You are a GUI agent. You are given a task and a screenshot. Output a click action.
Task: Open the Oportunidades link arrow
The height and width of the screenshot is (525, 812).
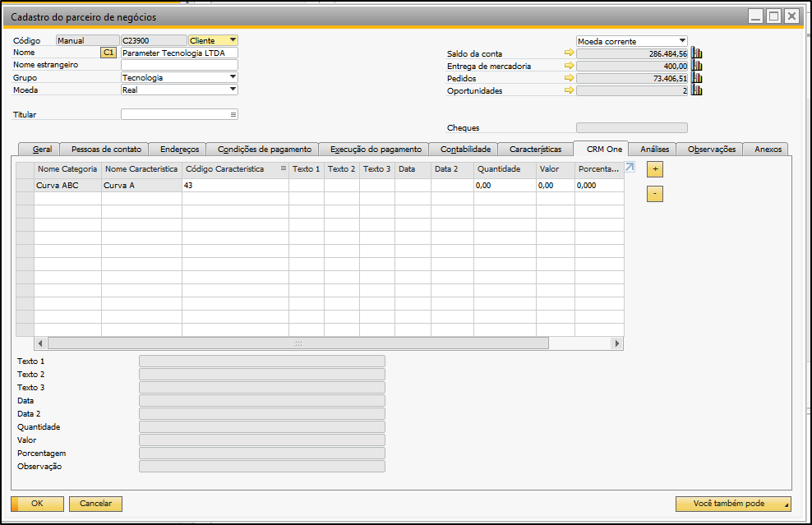(569, 90)
